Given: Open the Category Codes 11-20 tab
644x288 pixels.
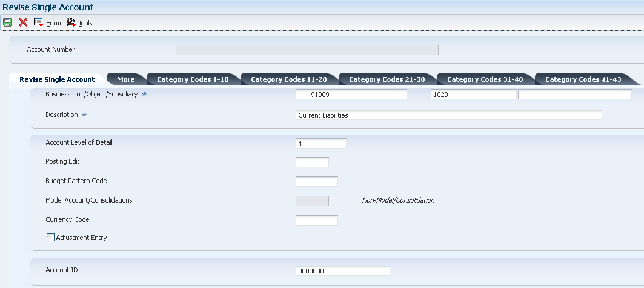Looking at the screenshot, I should coord(289,79).
